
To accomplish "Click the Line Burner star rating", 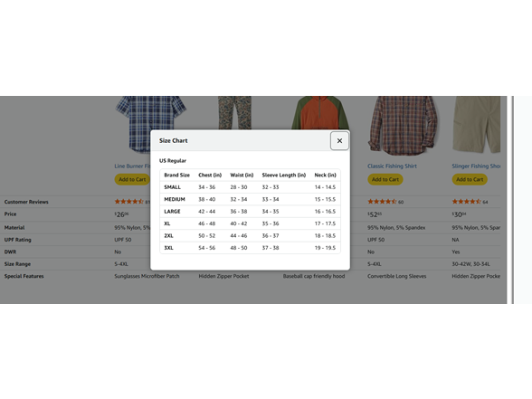I will 128,202.
